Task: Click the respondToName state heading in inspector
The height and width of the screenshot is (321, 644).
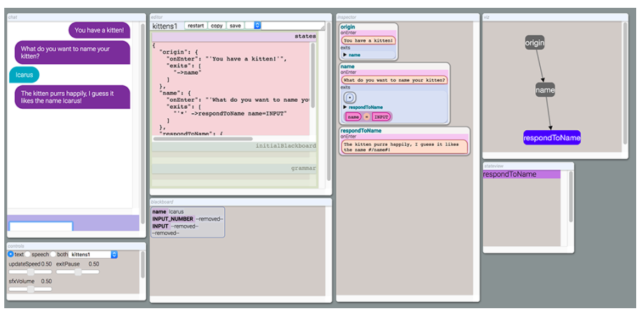Action: point(361,131)
